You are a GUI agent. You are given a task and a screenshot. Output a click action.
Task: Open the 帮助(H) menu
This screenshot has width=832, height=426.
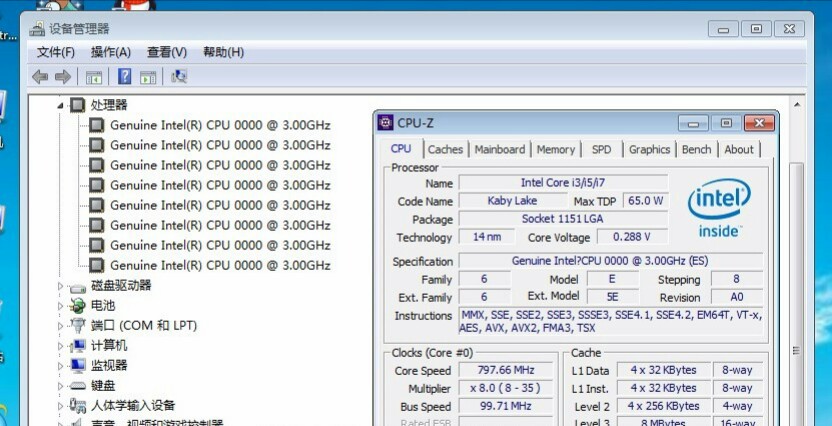tap(223, 52)
